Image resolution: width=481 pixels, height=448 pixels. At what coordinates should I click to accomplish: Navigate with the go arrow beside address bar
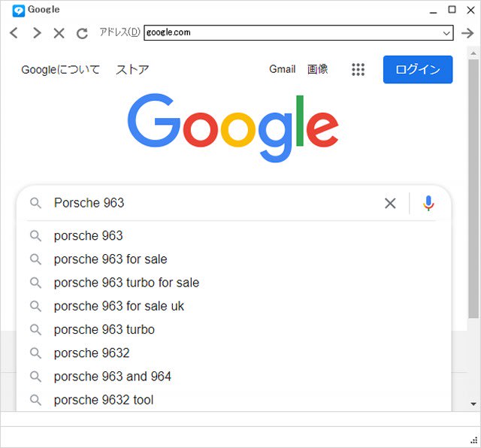467,33
